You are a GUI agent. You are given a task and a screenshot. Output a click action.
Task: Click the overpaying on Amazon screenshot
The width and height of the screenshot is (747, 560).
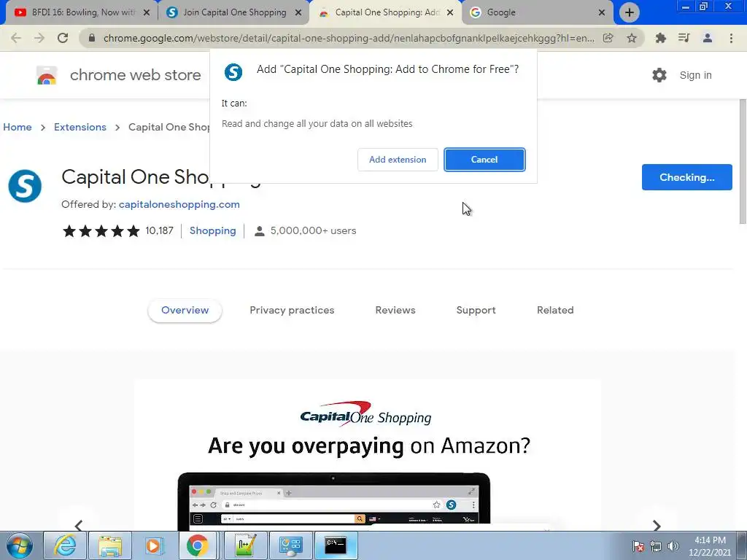368,455
